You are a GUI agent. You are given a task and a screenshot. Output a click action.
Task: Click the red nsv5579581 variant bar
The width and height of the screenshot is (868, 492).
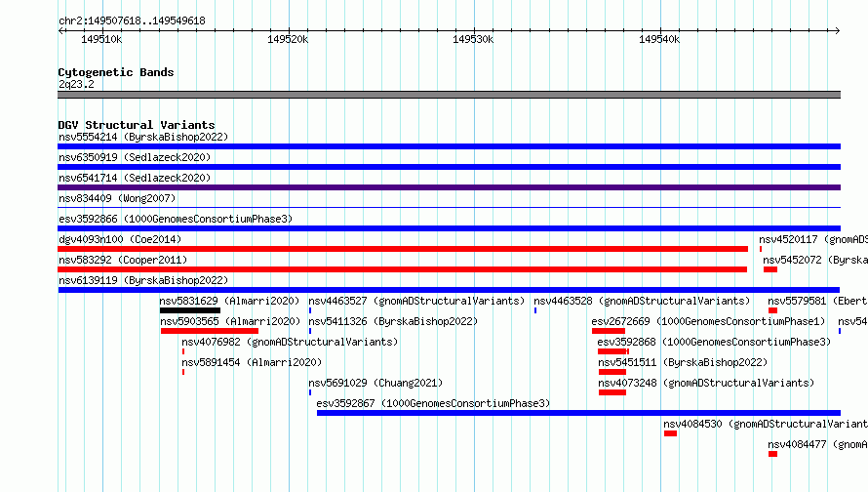click(x=772, y=310)
